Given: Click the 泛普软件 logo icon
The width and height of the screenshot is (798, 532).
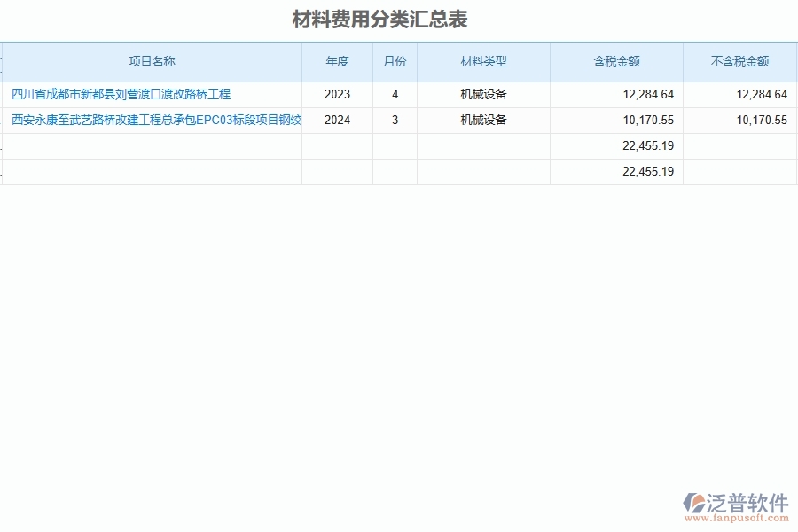Looking at the screenshot, I should pos(696,502).
